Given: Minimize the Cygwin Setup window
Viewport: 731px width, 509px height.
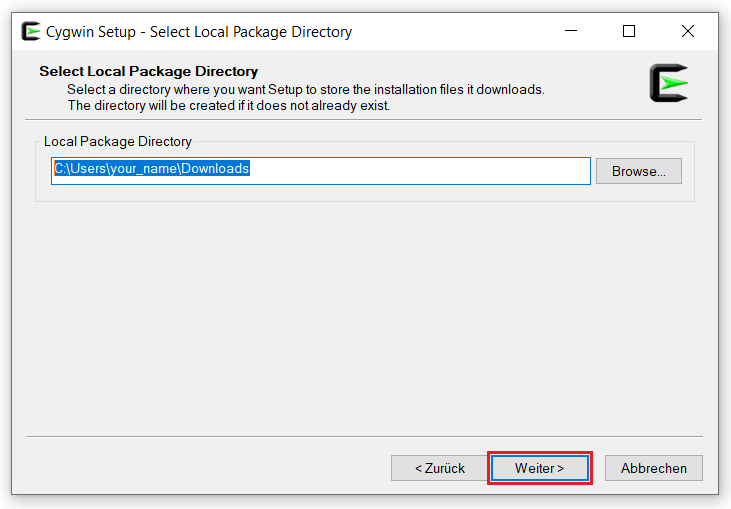Looking at the screenshot, I should [x=570, y=31].
